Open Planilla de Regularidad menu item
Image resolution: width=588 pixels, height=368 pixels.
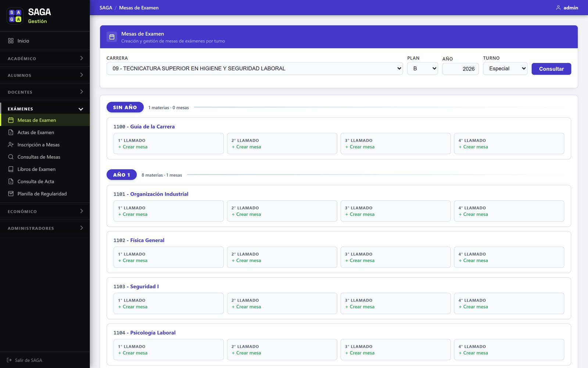pyautogui.click(x=45, y=194)
